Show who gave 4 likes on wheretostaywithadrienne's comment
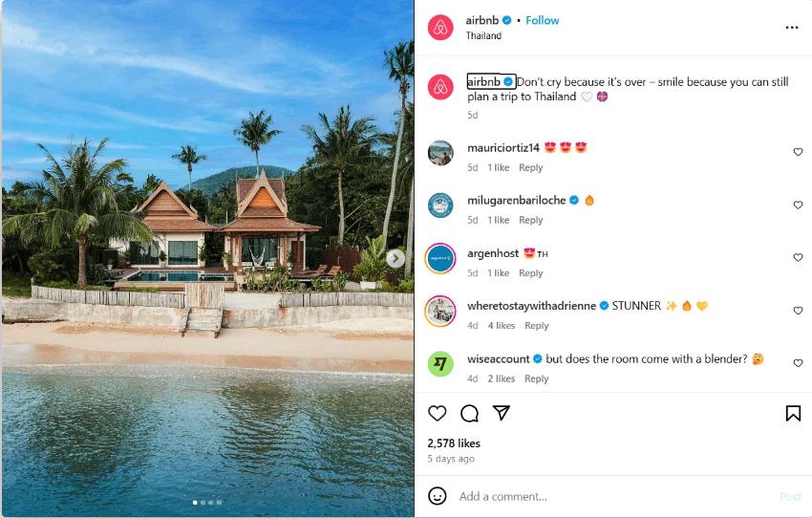Image resolution: width=812 pixels, height=518 pixels. [502, 326]
